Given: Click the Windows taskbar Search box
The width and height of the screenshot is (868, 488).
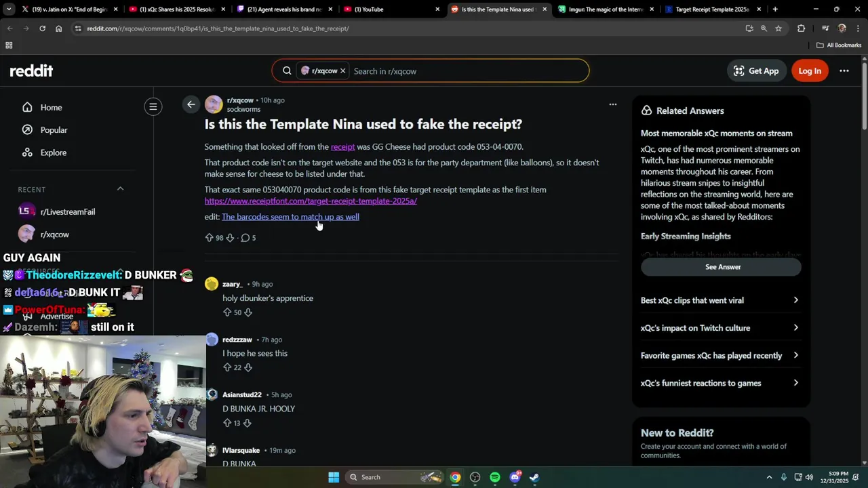Looking at the screenshot, I should [395, 477].
